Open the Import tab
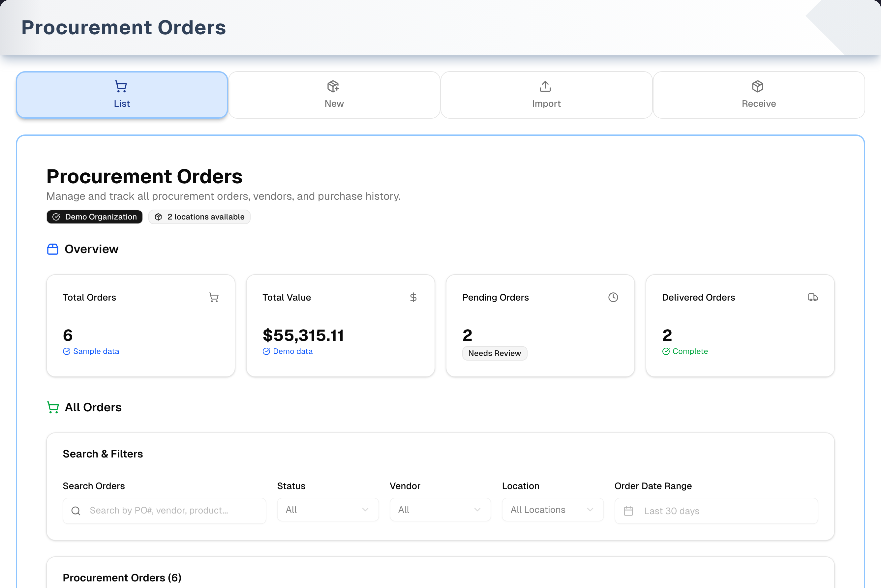Viewport: 881px width, 588px height. point(546,95)
